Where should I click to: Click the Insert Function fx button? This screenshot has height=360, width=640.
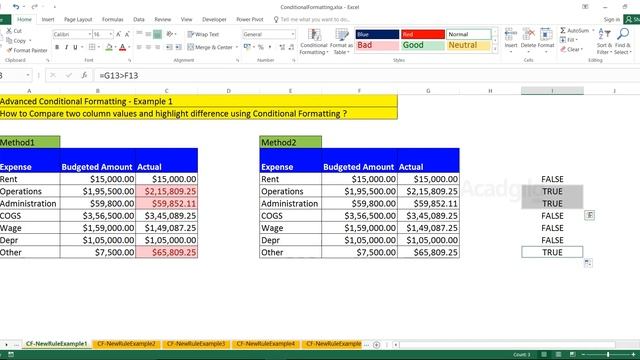pos(84,76)
